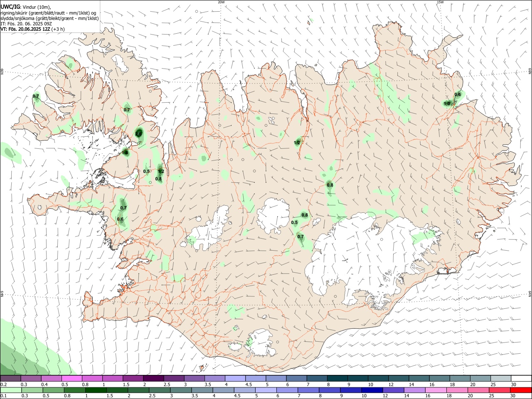Viewport: 532px width, 399px height.
Task: Click the 0.6 value just below a 0.7 value
Action: [120, 219]
